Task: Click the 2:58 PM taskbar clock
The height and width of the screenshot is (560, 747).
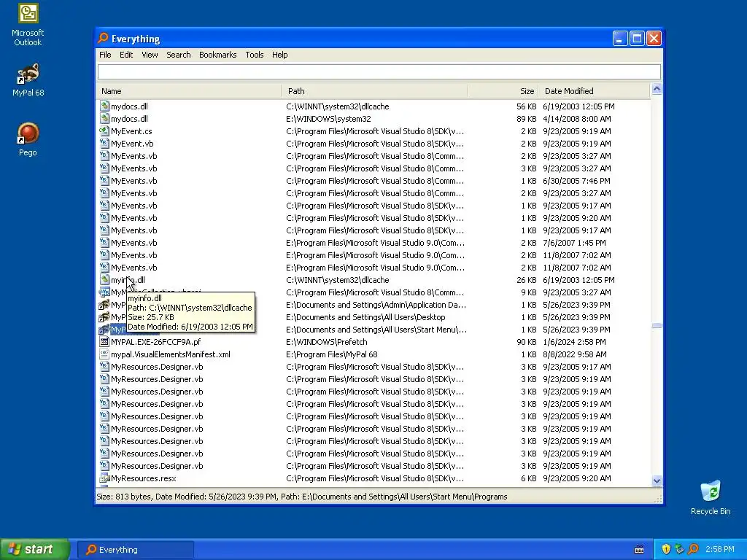Action: click(720, 549)
